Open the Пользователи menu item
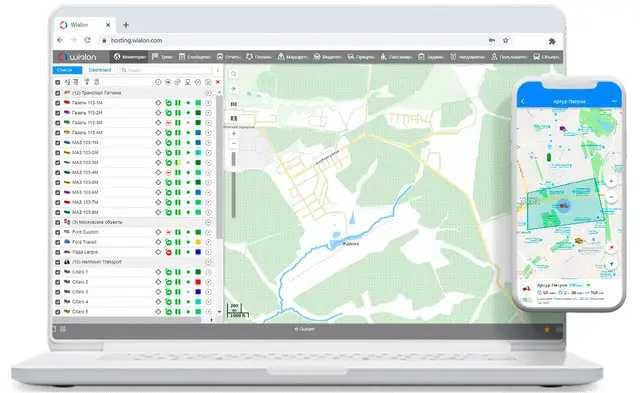The image size is (640, 393). coord(509,57)
